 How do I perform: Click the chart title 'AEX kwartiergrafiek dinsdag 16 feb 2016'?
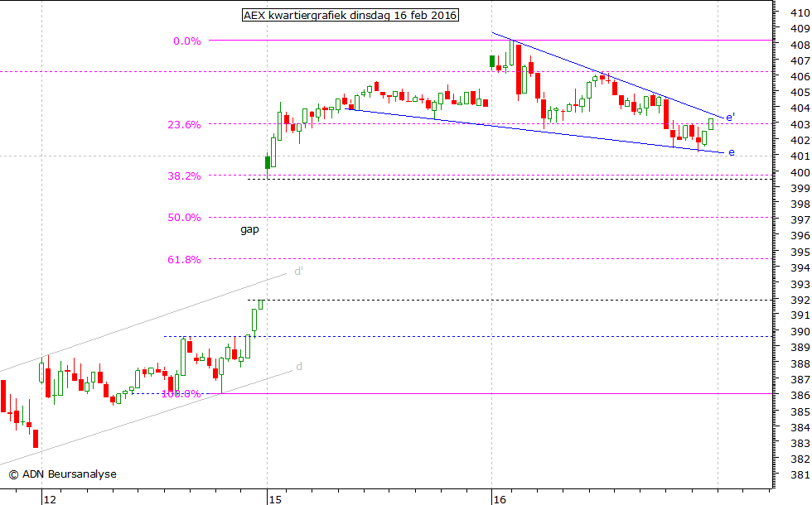click(x=350, y=15)
